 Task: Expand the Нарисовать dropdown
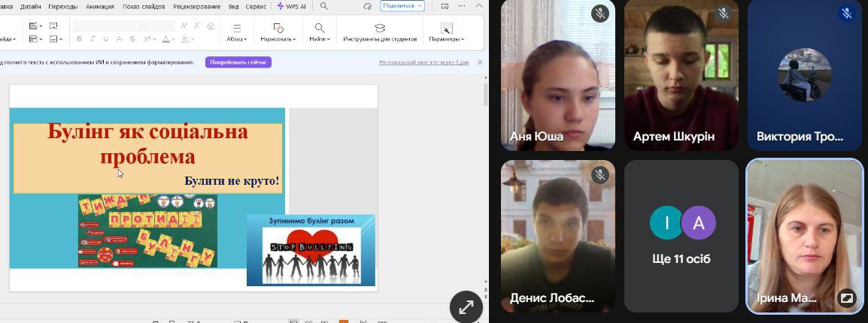278,39
